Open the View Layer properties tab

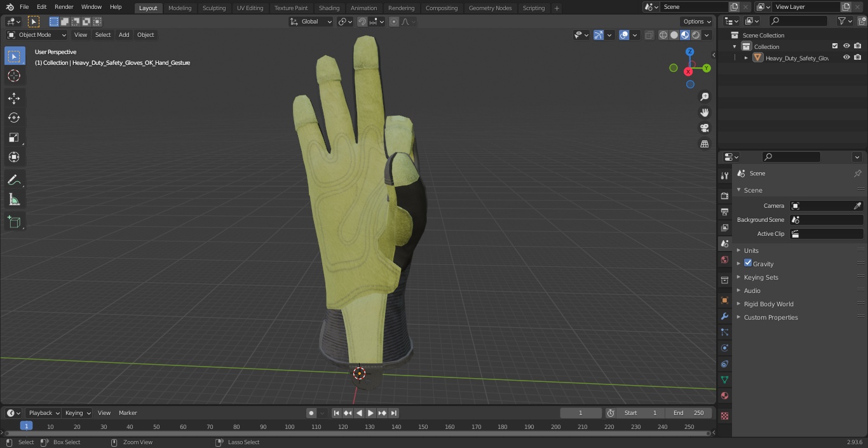coord(724,227)
